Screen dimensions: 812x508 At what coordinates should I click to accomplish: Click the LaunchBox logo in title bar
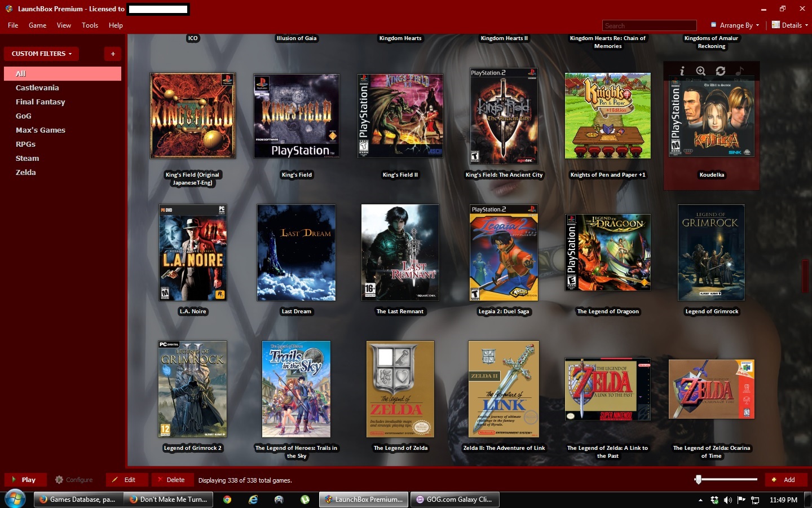9,8
